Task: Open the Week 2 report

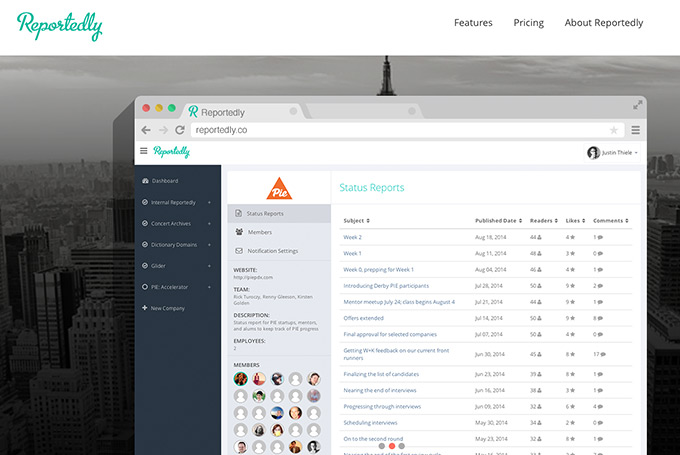Action: [x=352, y=237]
